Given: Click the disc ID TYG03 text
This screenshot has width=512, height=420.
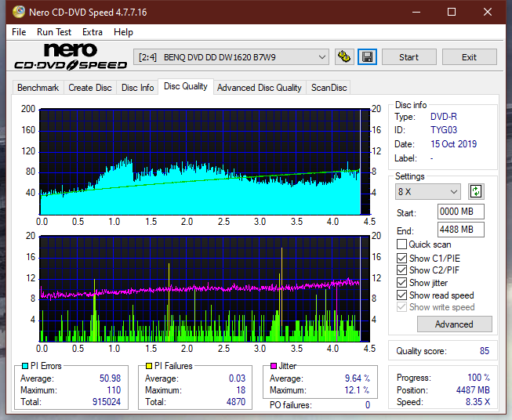Looking at the screenshot, I should pyautogui.click(x=444, y=130).
